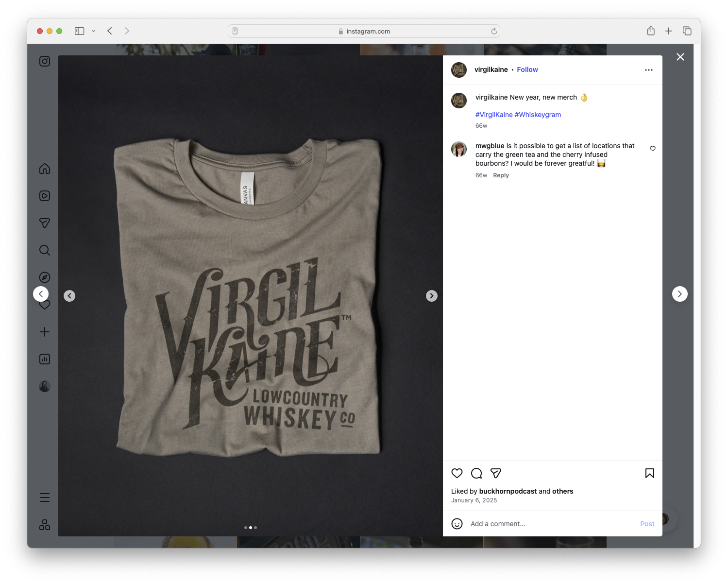The image size is (728, 584).
Task: Like mwgblue's comment with the small heart
Action: [653, 149]
